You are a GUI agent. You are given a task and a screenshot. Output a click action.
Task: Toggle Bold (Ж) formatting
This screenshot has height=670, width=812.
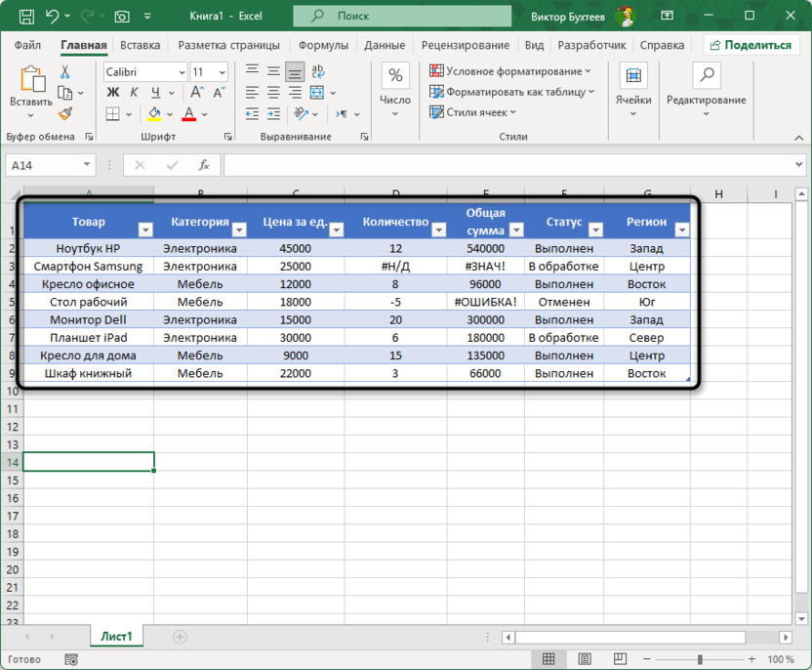point(112,93)
